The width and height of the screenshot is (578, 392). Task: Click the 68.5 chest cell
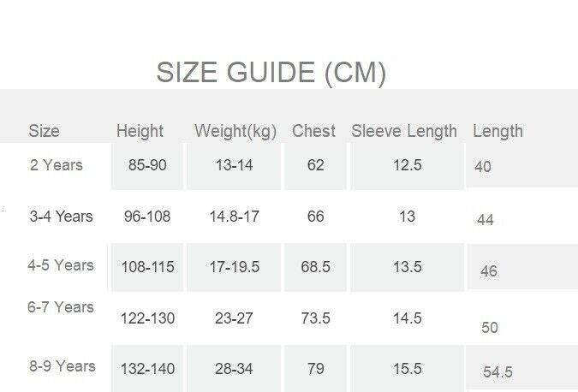pyautogui.click(x=316, y=267)
